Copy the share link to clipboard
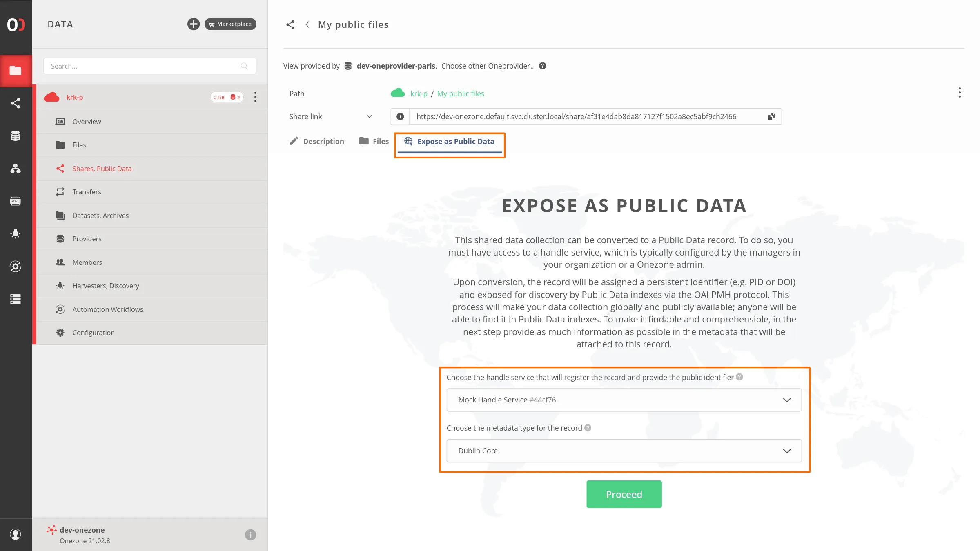Viewport: 980px width, 551px height. (771, 117)
